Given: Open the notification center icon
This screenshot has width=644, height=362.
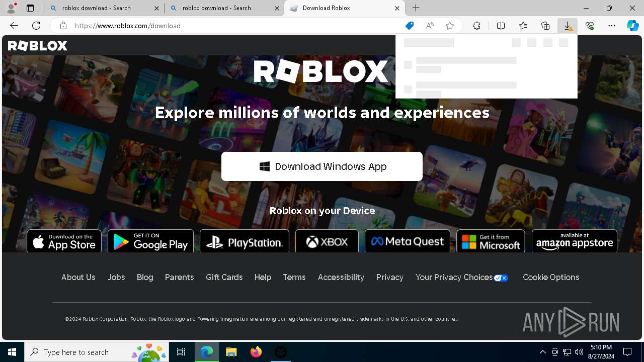Looking at the screenshot, I should (627, 352).
